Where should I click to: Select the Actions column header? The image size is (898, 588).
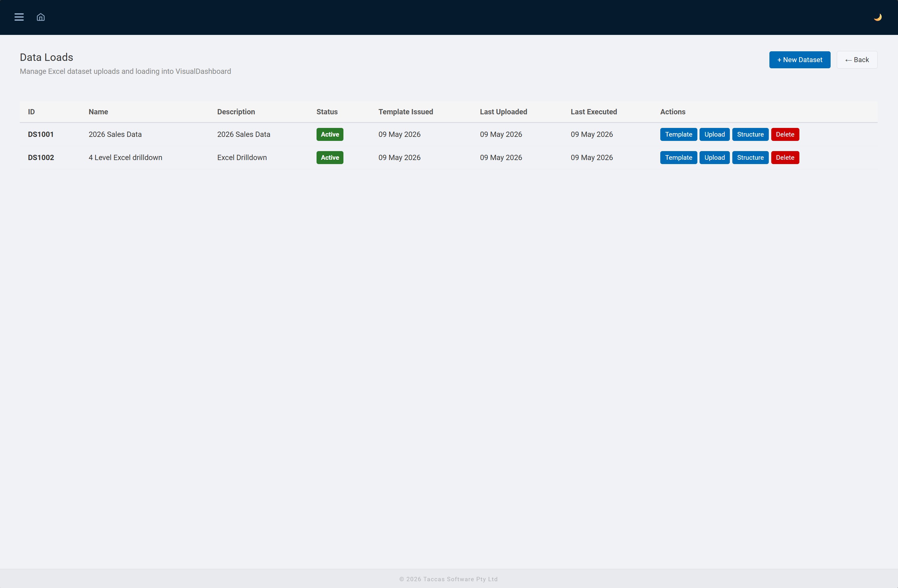click(672, 112)
